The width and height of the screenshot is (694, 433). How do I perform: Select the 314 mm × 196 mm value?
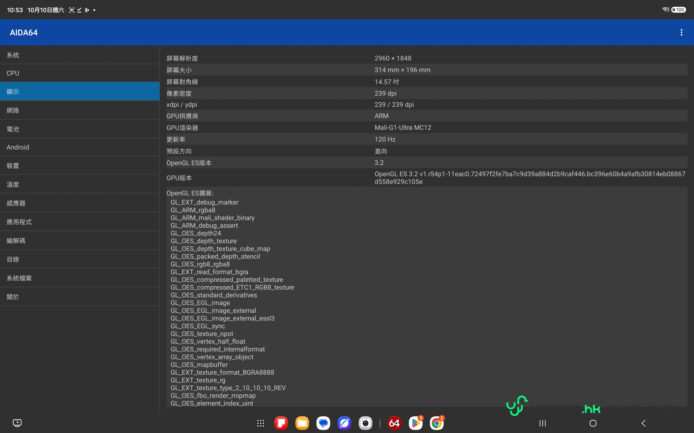[402, 70]
